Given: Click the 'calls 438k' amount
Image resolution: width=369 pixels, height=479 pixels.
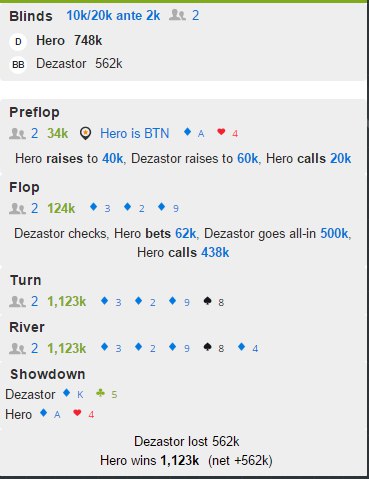Looking at the screenshot, I should pyautogui.click(x=215, y=253).
